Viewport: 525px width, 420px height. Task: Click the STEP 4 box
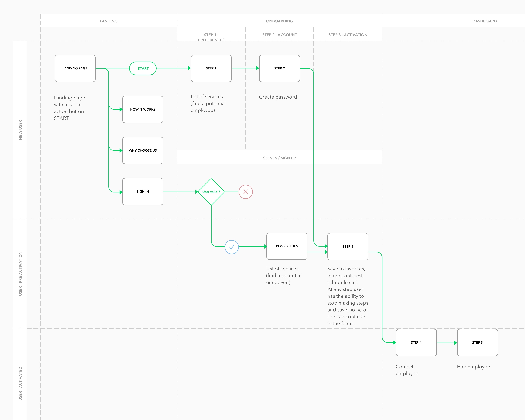point(416,343)
